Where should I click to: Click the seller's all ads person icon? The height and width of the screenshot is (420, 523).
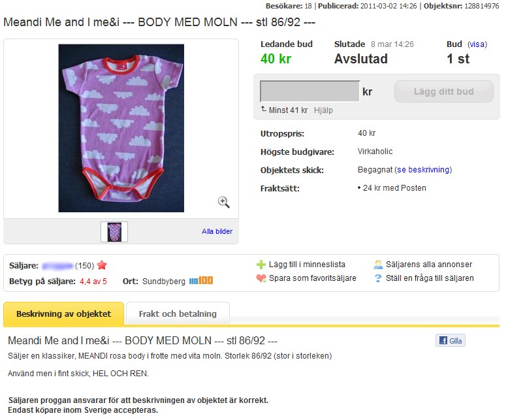[x=378, y=265]
